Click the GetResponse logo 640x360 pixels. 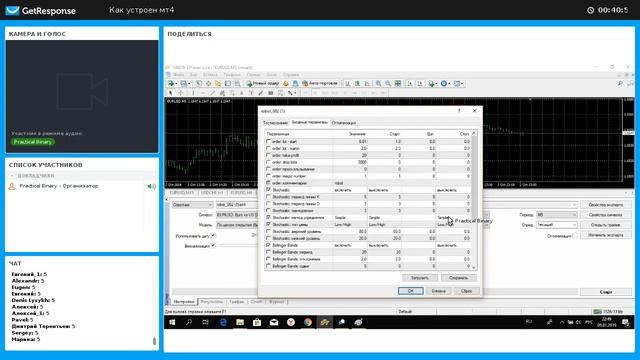click(x=40, y=11)
